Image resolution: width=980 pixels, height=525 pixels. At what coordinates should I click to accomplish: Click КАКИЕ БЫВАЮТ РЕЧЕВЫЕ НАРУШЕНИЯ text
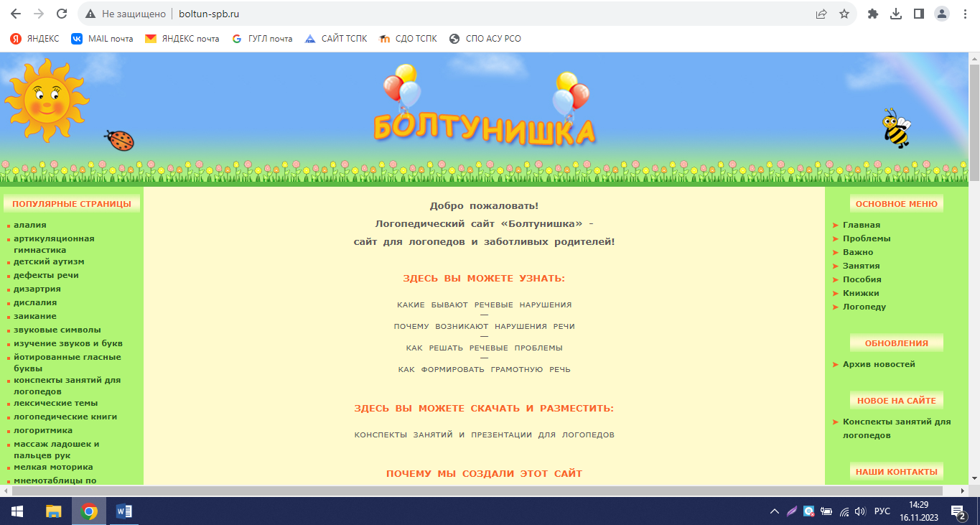pyautogui.click(x=485, y=305)
